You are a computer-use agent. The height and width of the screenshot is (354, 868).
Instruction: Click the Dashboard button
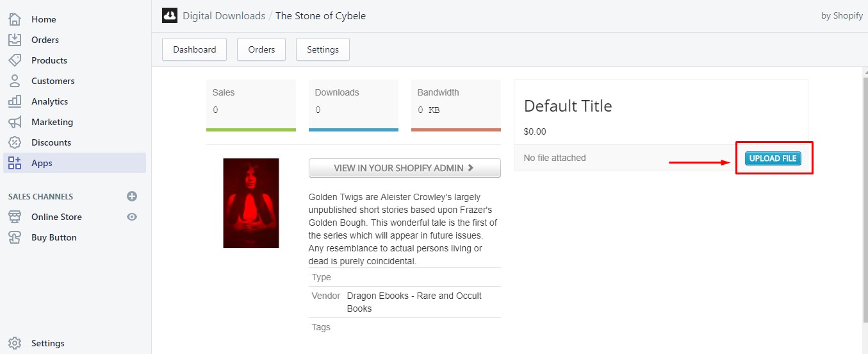coord(195,49)
